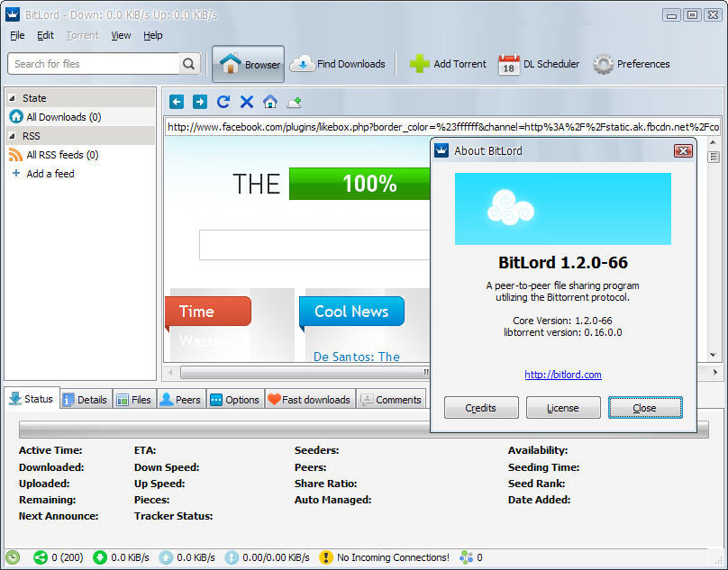Click the search magnifier icon
The image size is (728, 570).
coord(188,64)
